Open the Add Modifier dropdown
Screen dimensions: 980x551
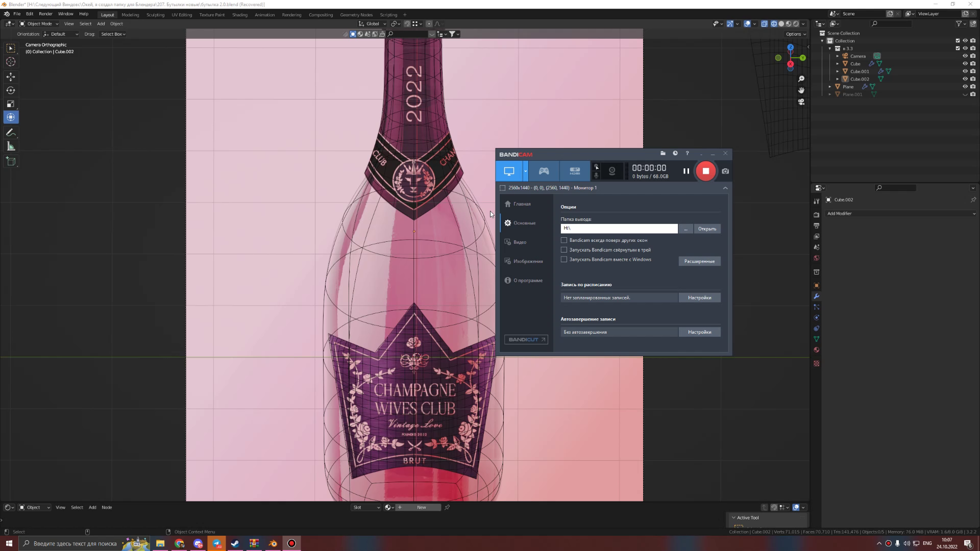(901, 213)
